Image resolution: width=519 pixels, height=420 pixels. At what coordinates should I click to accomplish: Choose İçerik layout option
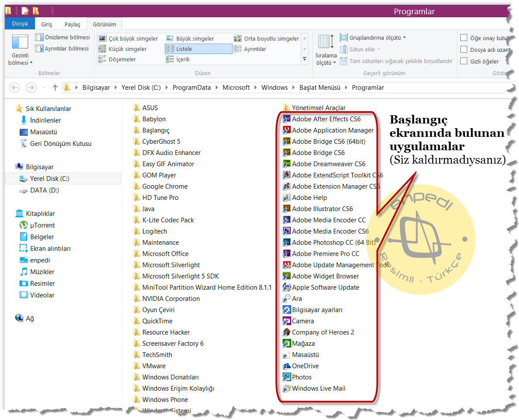178,59
